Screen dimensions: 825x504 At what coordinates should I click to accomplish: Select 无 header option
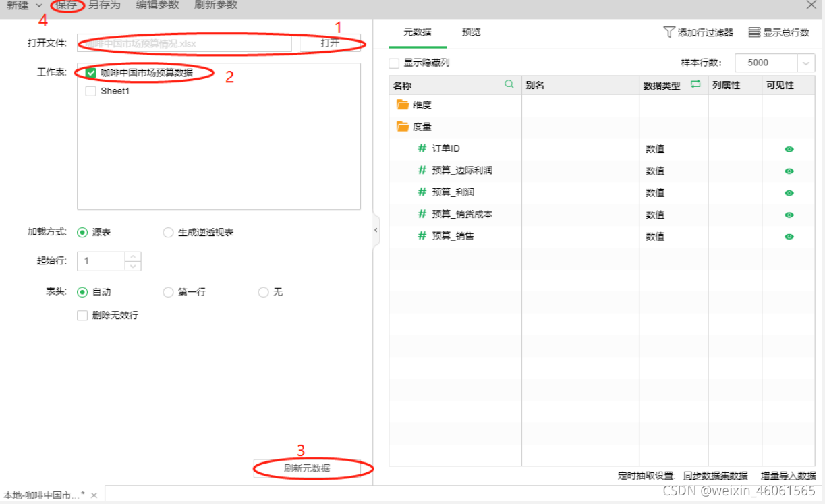[x=264, y=292]
